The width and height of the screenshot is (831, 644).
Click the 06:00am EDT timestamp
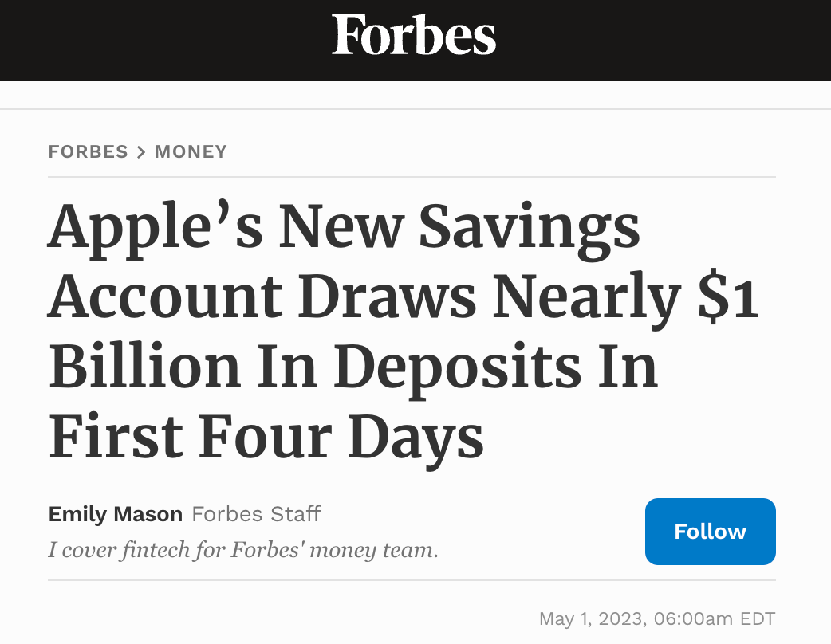pyautogui.click(x=714, y=618)
